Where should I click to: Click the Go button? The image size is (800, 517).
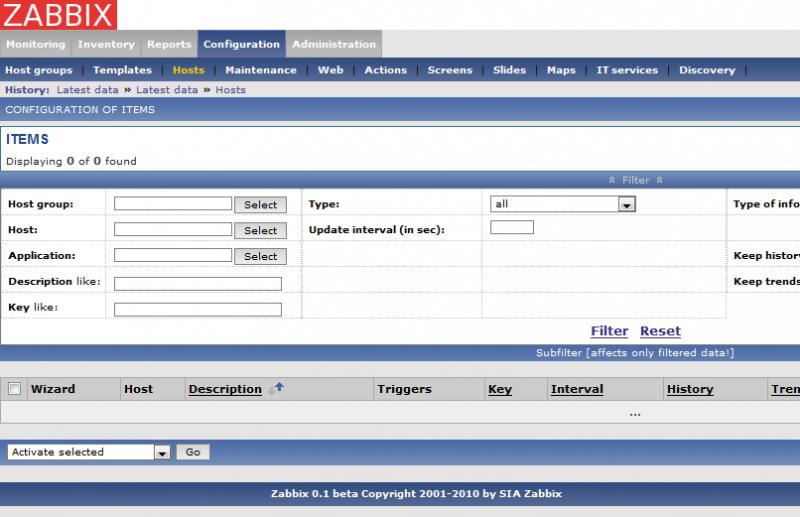pos(193,452)
